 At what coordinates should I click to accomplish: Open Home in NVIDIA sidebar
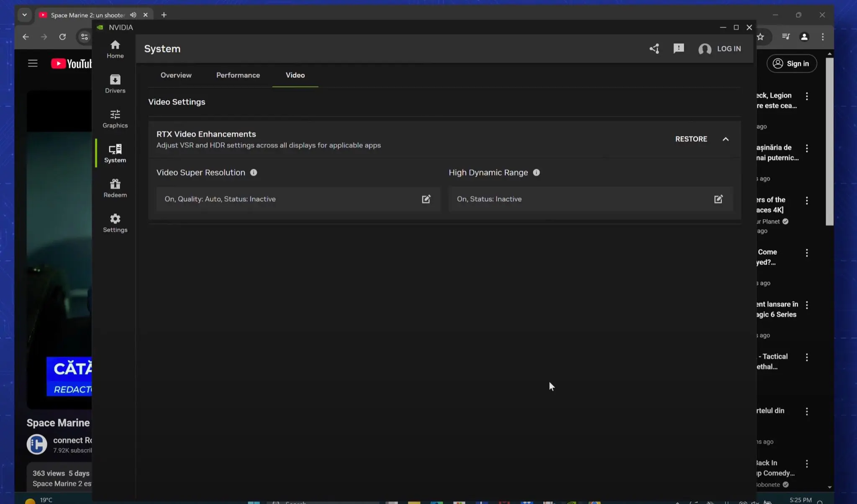click(x=115, y=49)
